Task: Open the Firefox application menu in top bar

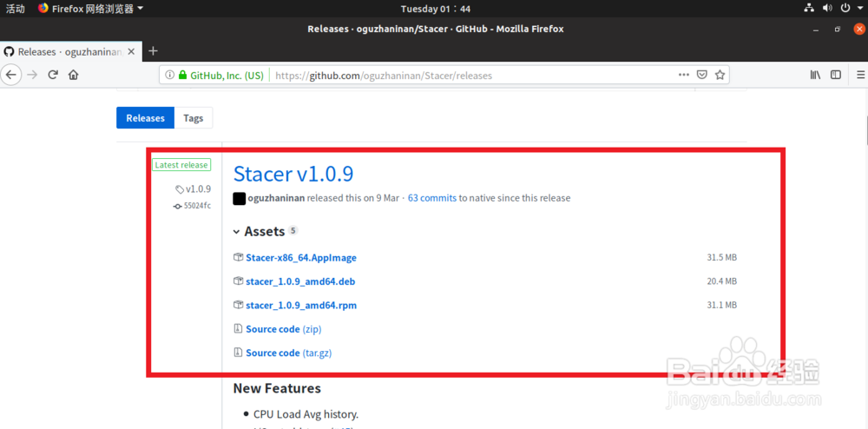Action: pos(91,9)
